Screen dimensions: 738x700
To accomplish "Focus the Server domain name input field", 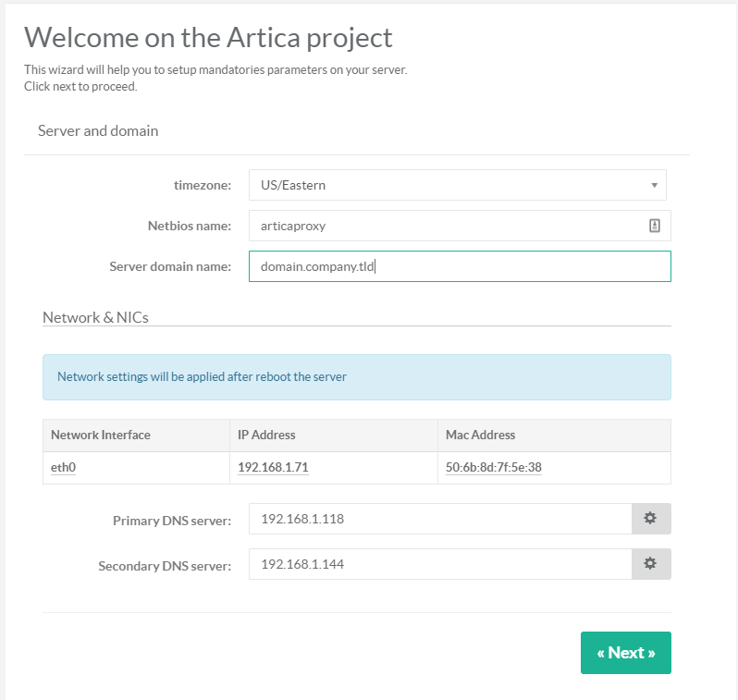I will click(x=460, y=266).
